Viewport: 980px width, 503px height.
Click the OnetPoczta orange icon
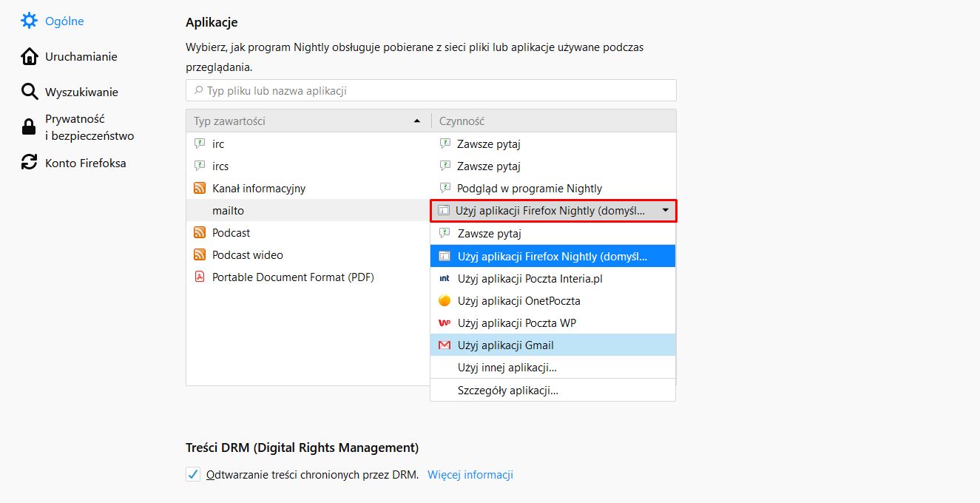pos(445,301)
